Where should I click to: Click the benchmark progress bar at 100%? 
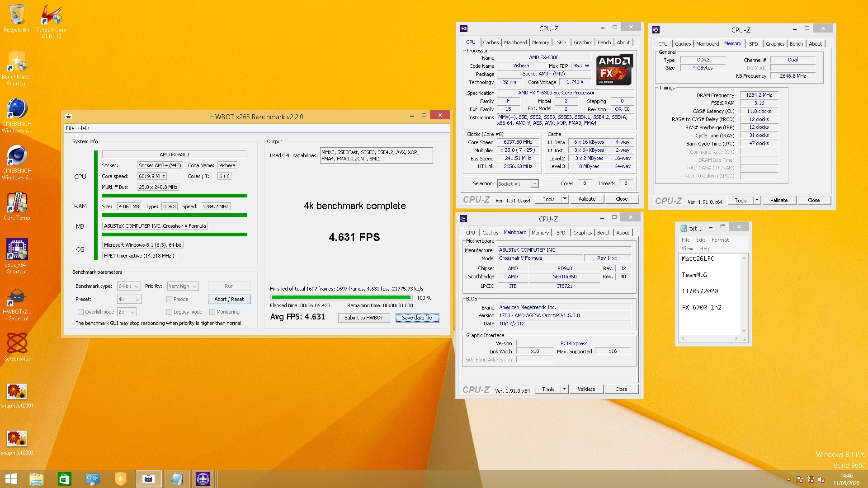point(341,298)
